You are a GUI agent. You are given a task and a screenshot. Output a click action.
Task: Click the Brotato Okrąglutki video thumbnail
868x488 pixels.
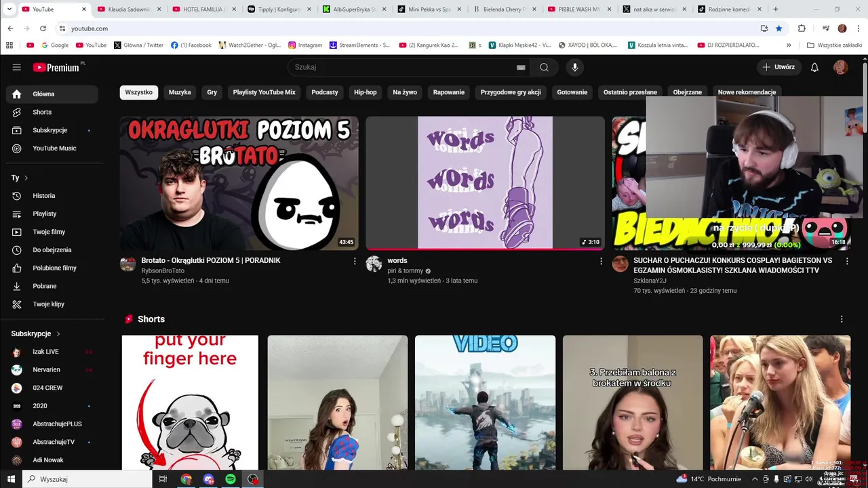[239, 183]
